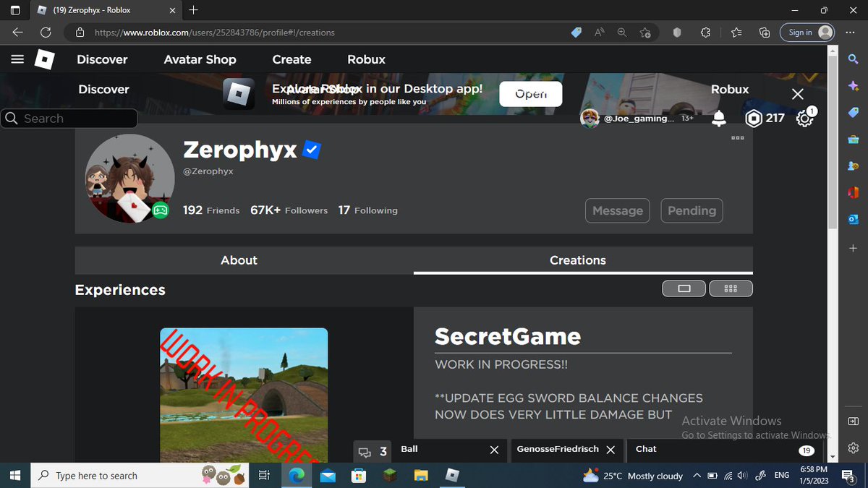Close the GenosseFriedrisch chat window
The width and height of the screenshot is (868, 488).
(610, 450)
